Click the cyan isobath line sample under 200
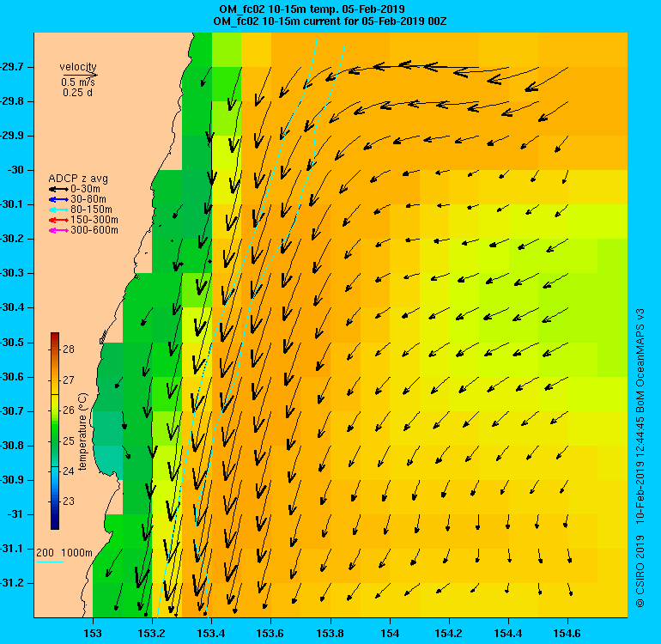661x644 pixels. 50,562
